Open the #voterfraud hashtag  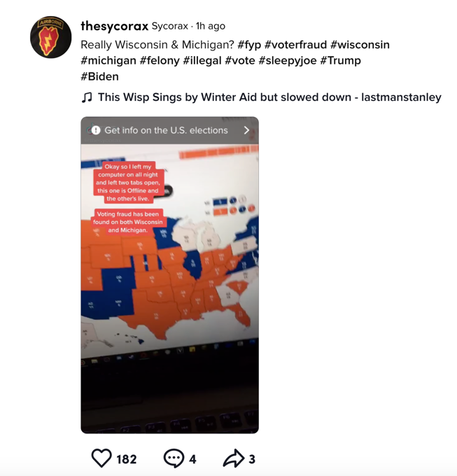pos(295,45)
